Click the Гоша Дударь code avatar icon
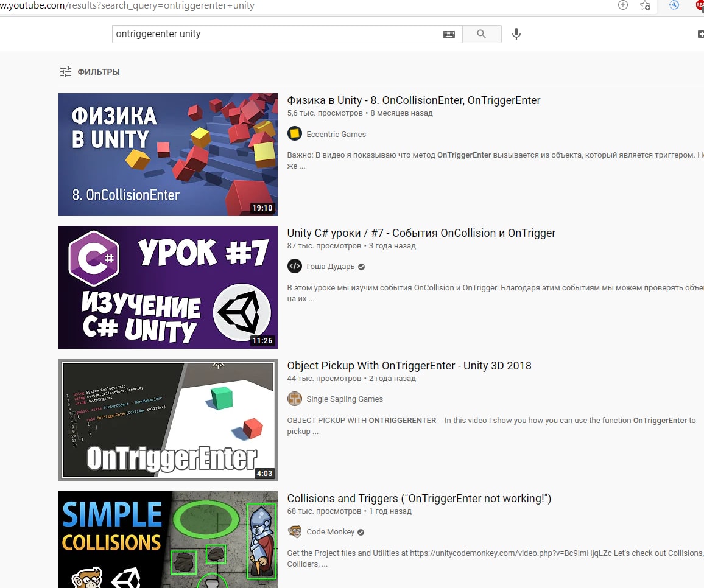Image resolution: width=704 pixels, height=588 pixels. [295, 266]
